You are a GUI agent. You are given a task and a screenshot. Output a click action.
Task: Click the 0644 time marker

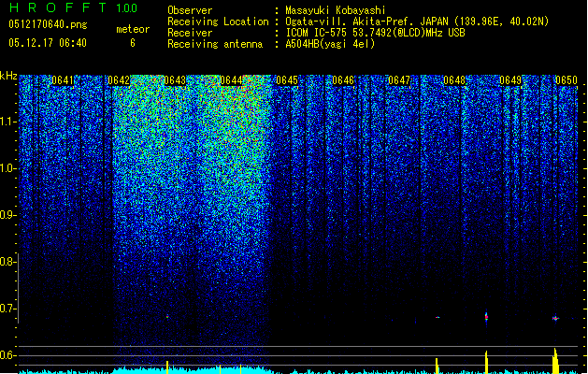click(x=231, y=80)
